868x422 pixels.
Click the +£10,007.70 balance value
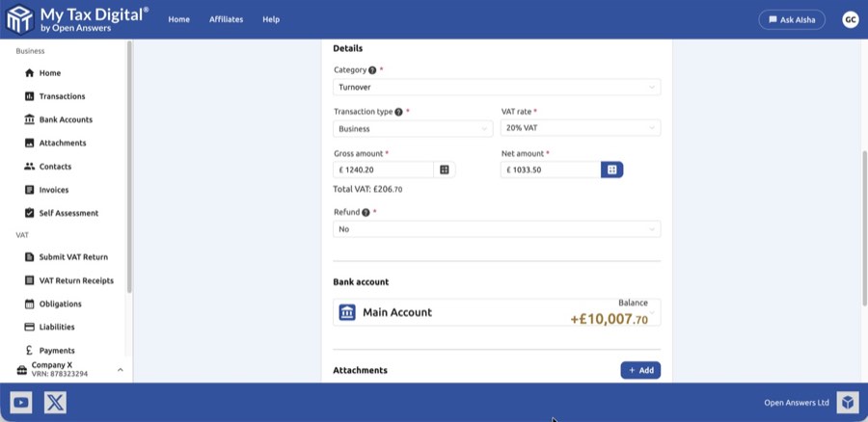pyautogui.click(x=609, y=319)
